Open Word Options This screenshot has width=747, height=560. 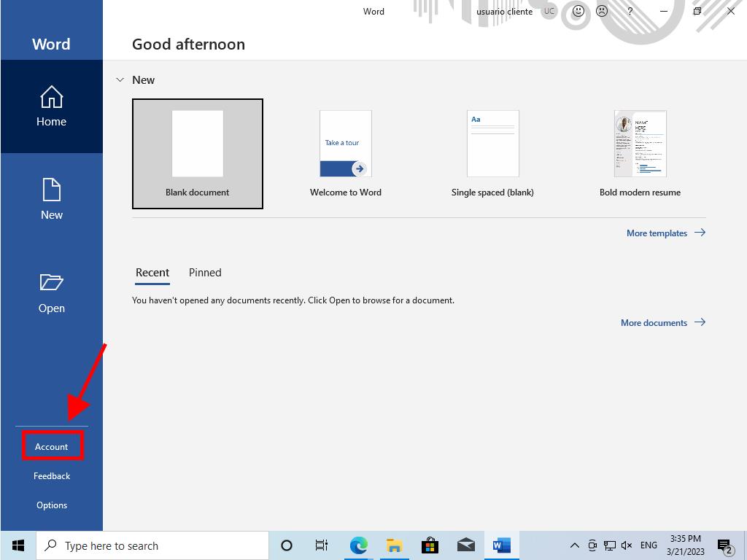(52, 505)
